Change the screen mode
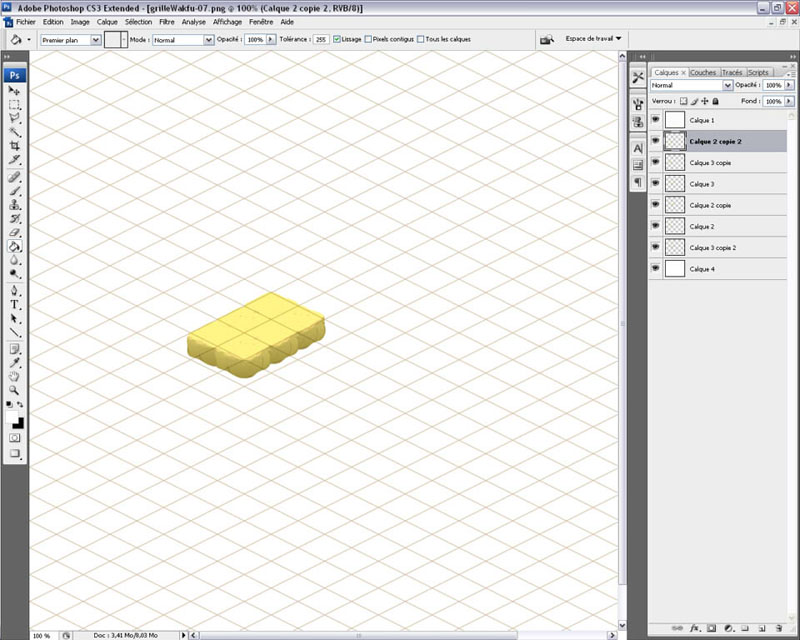Screen dimensions: 800x640 tap(14, 453)
